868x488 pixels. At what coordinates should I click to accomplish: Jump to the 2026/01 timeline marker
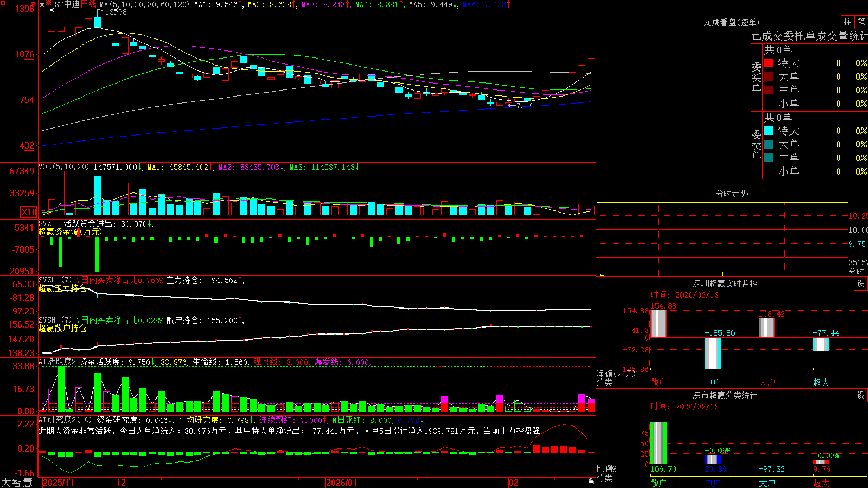(341, 483)
